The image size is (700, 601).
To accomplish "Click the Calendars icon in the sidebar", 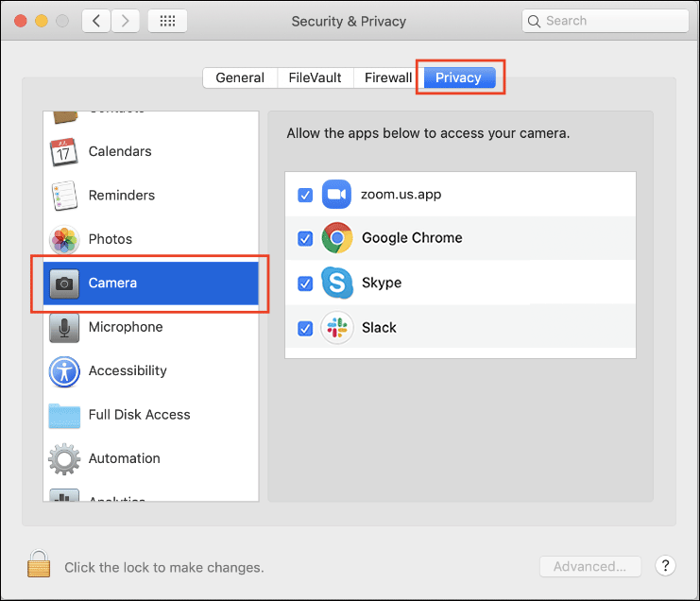I will (64, 152).
